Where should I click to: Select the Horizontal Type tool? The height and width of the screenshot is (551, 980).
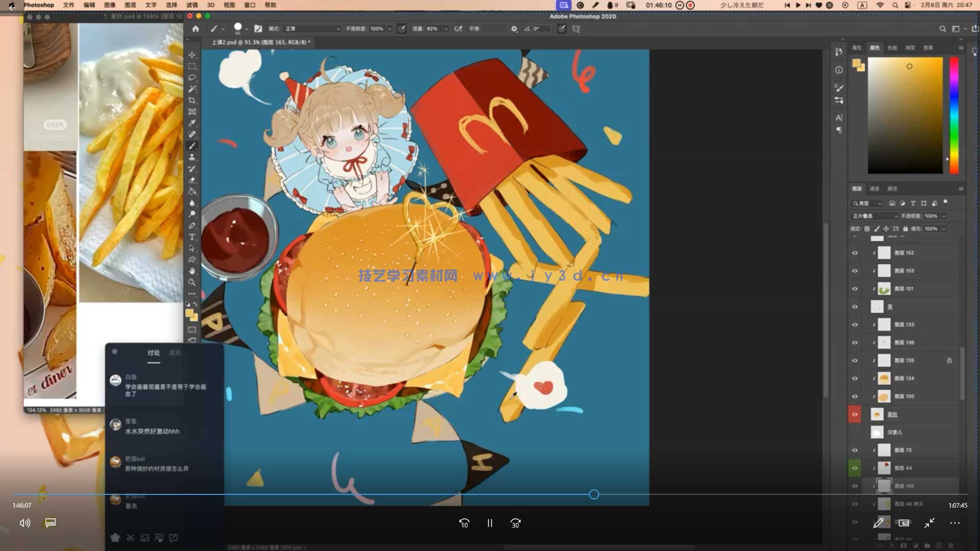point(192,237)
